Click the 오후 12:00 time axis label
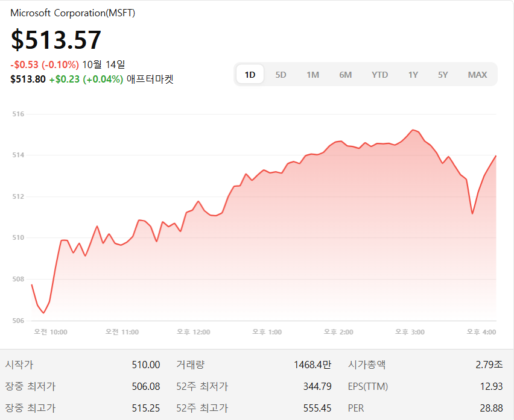 [x=193, y=332]
